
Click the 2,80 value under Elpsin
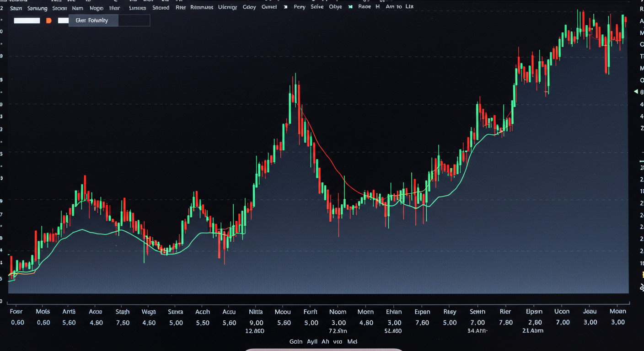point(535,323)
